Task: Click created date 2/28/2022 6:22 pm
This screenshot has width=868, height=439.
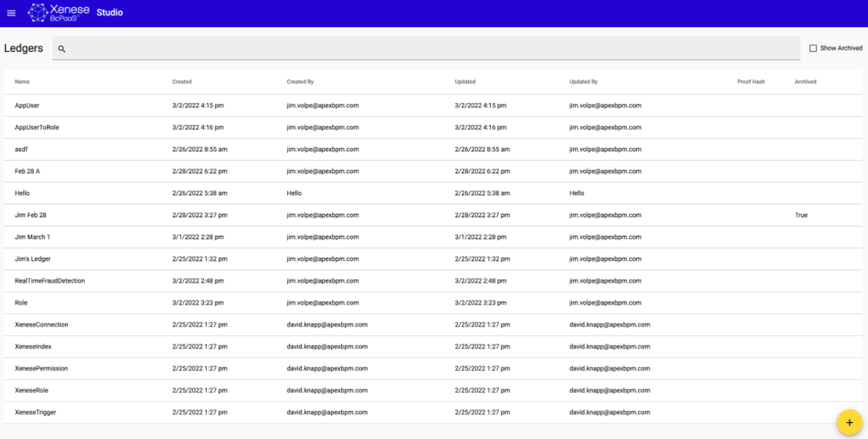Action: (x=200, y=171)
